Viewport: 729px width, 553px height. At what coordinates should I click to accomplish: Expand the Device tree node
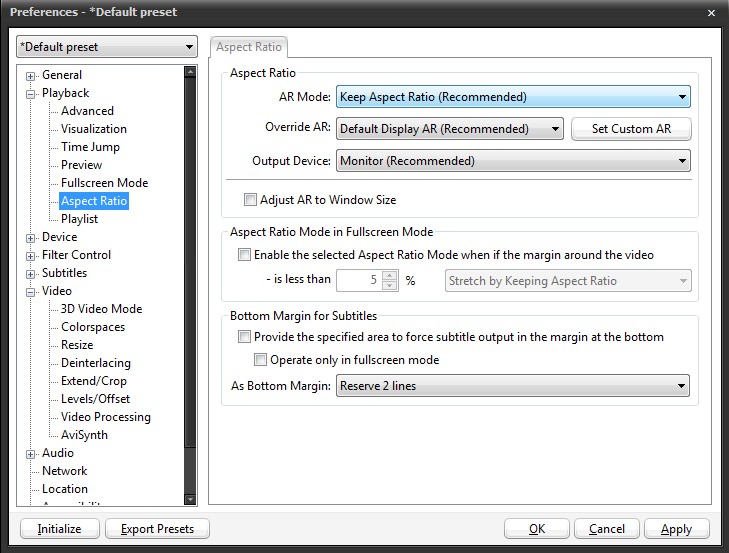pos(31,238)
